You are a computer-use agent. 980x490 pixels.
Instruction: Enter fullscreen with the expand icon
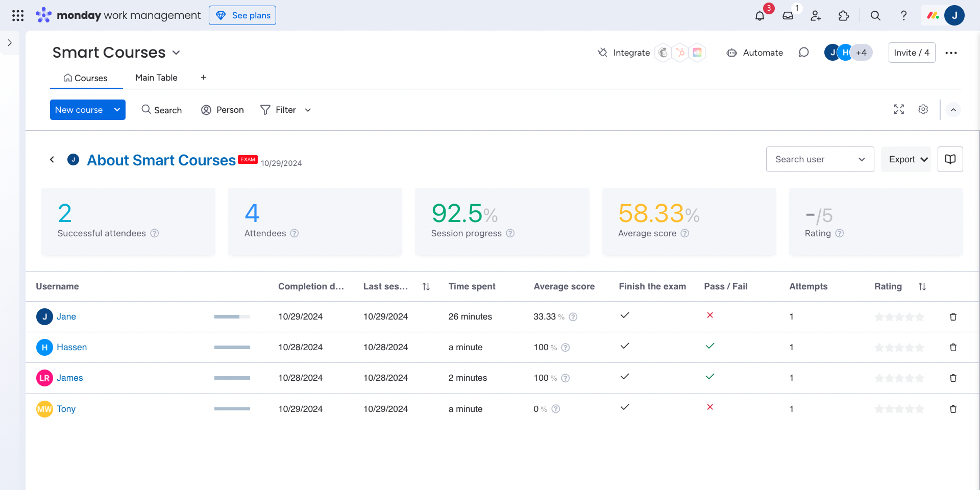point(899,109)
